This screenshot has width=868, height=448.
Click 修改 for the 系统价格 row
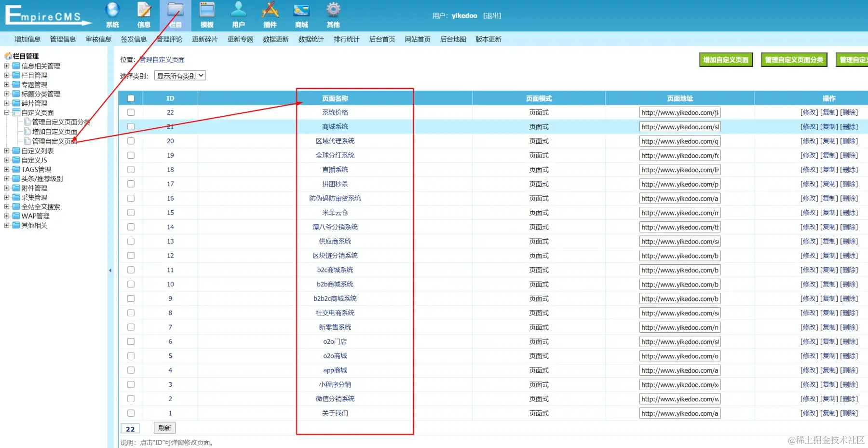[x=809, y=112]
